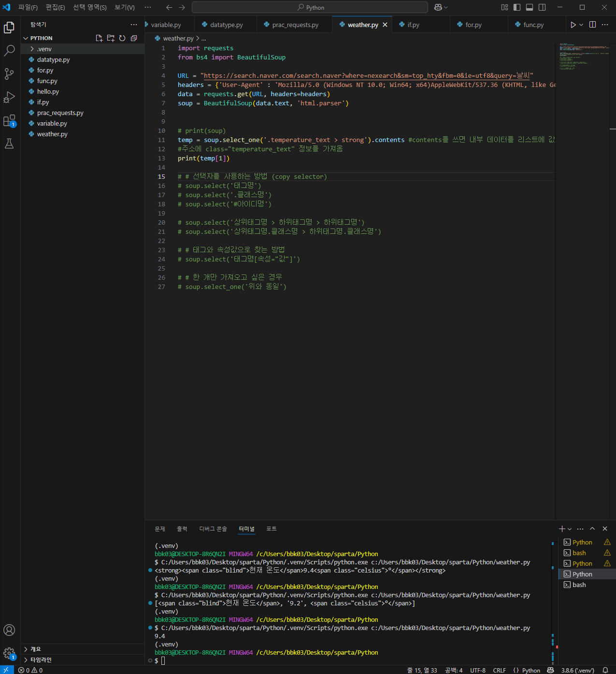Viewport: 616px width, 674px height.
Task: Open the 포트 ports panel tab
Action: click(272, 529)
